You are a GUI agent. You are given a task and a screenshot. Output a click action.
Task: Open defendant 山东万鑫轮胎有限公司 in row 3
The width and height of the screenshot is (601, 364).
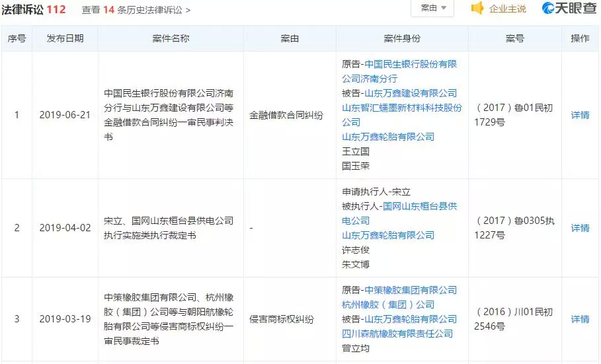click(411, 319)
